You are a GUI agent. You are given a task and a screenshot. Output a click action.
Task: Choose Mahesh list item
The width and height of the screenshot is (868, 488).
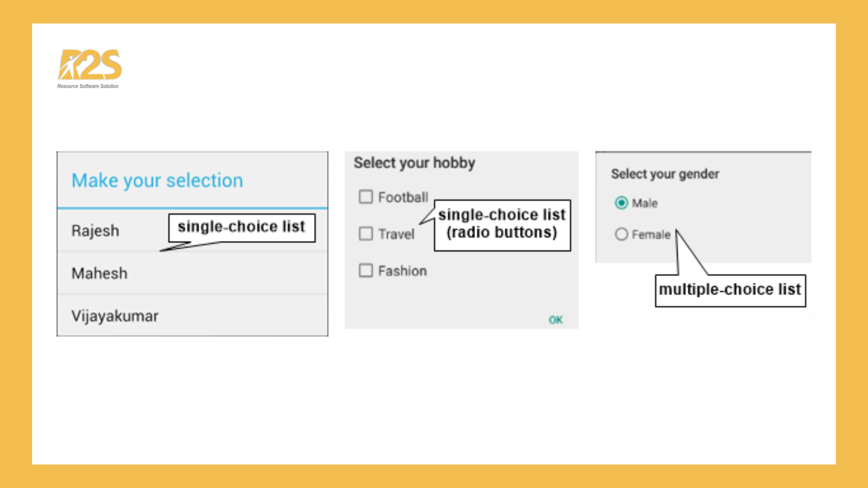click(x=192, y=273)
